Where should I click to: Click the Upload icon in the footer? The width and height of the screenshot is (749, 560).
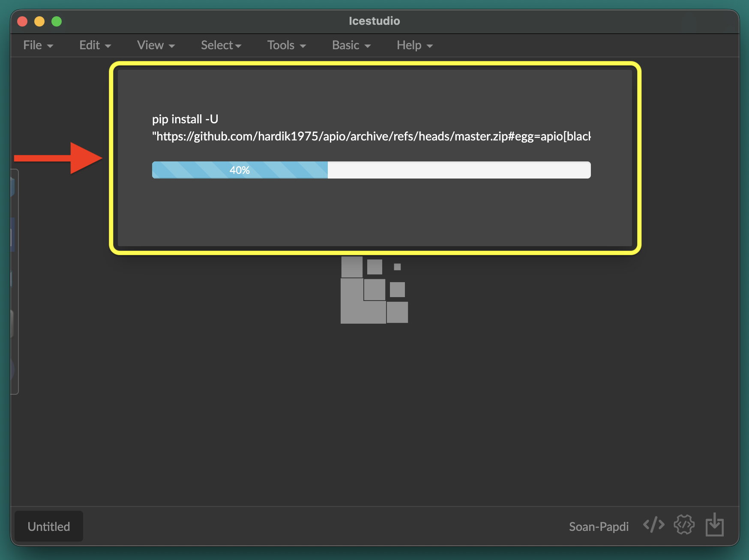pos(714,524)
